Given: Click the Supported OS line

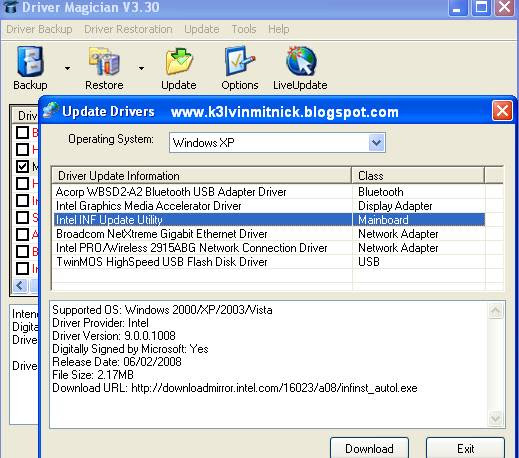Looking at the screenshot, I should pyautogui.click(x=162, y=310).
